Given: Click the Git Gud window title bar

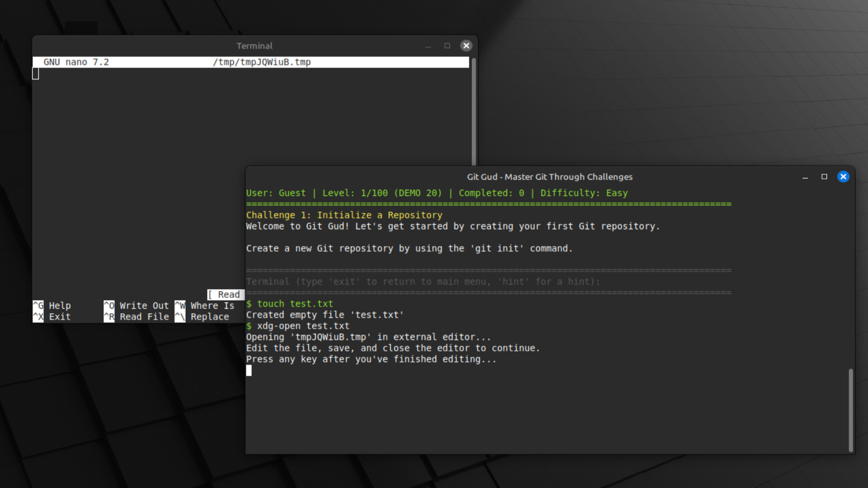Looking at the screenshot, I should (550, 177).
